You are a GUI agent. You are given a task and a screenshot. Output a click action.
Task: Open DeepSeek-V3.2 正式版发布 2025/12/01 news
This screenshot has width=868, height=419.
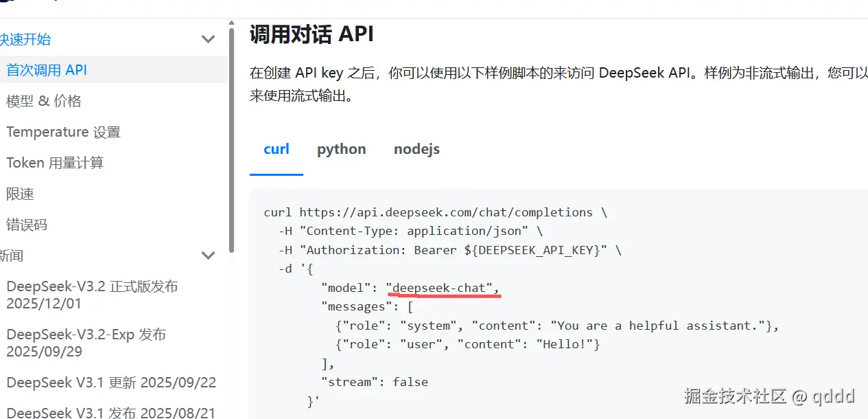[92, 295]
